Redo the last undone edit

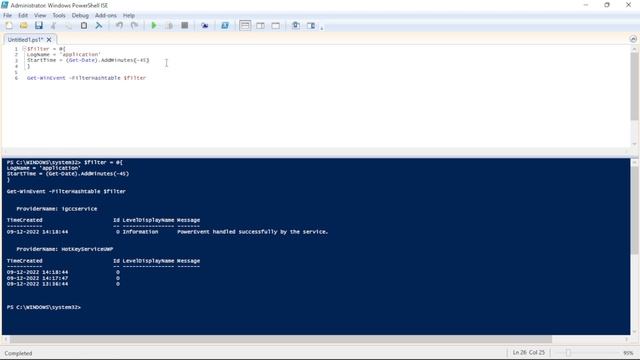134,25
